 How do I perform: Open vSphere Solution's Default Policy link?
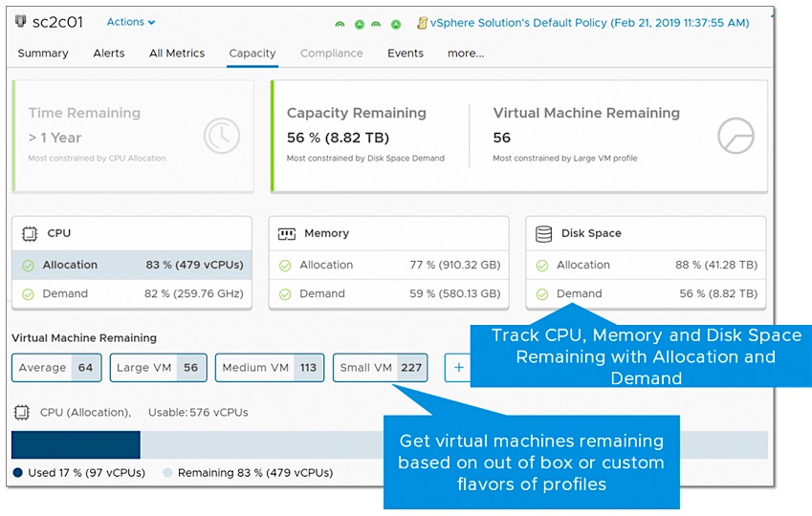(x=589, y=23)
